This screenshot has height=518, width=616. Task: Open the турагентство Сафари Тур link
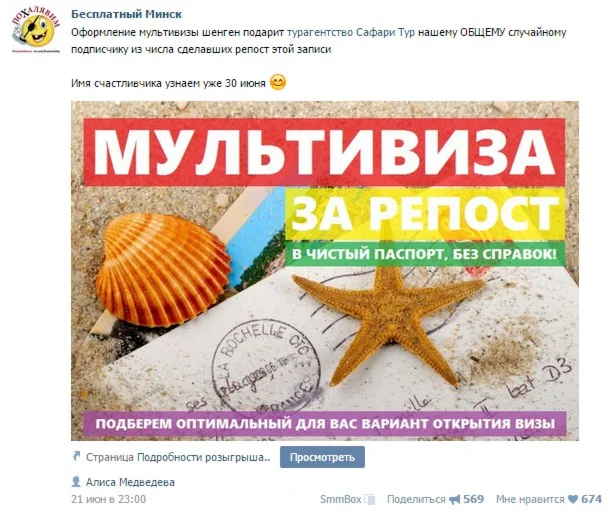pos(351,32)
